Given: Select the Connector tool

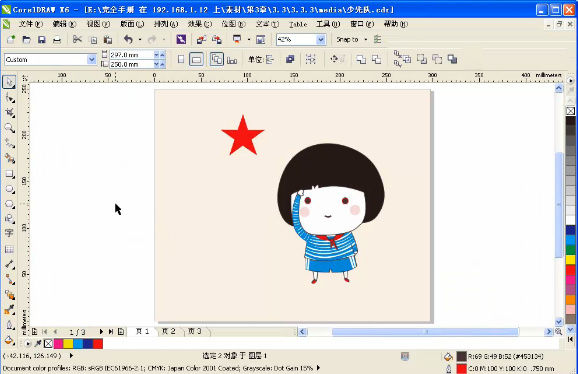Looking at the screenshot, I should click(10, 279).
